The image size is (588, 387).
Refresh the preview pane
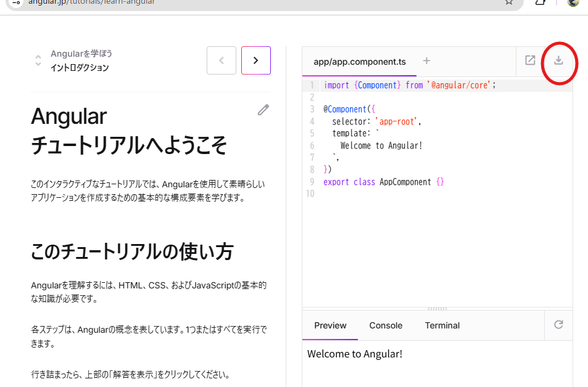(x=558, y=325)
